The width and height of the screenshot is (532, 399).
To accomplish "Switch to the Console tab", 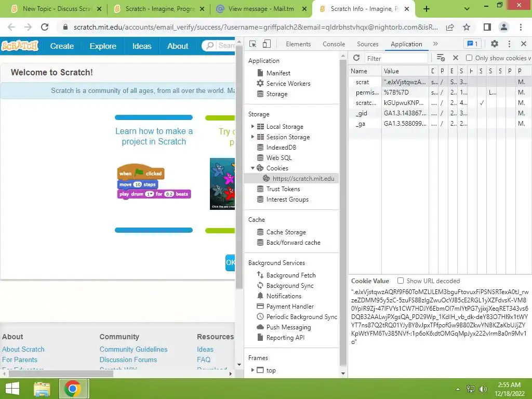I will 334,44.
